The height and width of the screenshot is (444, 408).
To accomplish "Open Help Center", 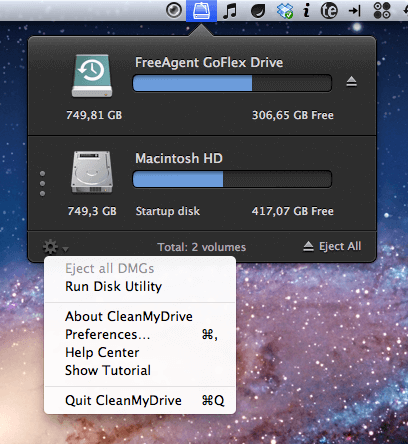I will 102,352.
